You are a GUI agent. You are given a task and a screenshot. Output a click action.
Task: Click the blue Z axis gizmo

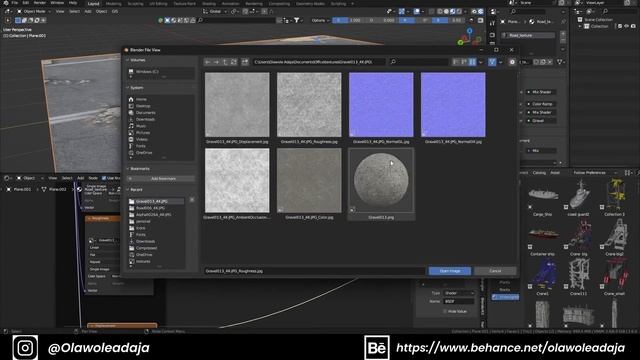point(470,31)
